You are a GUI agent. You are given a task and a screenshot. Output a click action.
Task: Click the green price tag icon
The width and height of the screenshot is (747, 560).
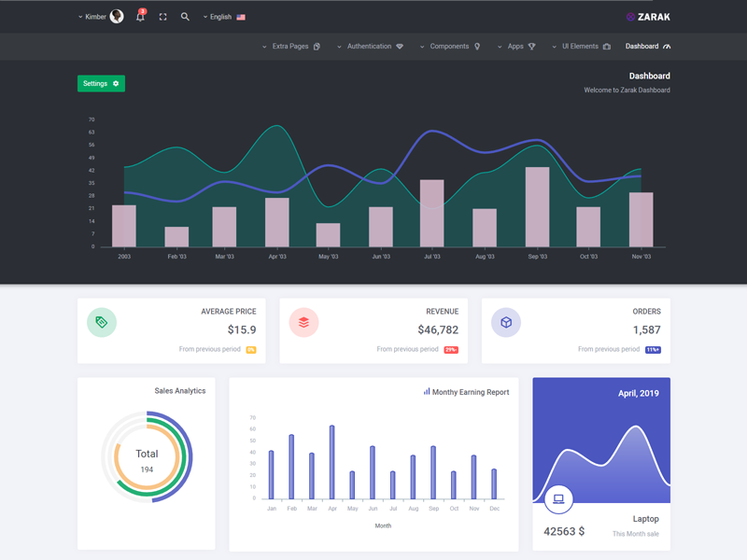pos(102,323)
